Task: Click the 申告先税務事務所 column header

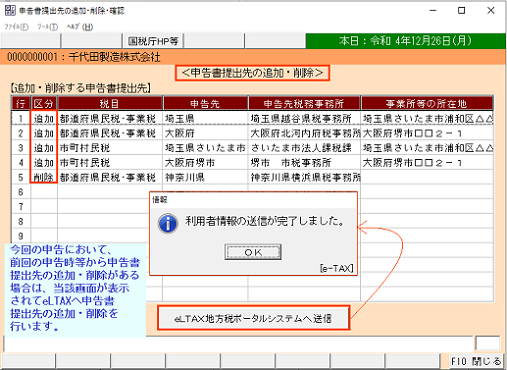Action: click(x=304, y=104)
